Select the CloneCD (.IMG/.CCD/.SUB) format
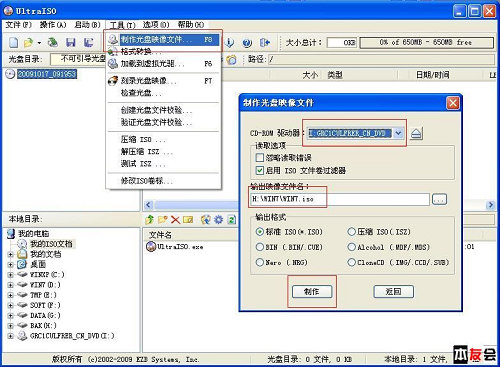 click(x=351, y=262)
